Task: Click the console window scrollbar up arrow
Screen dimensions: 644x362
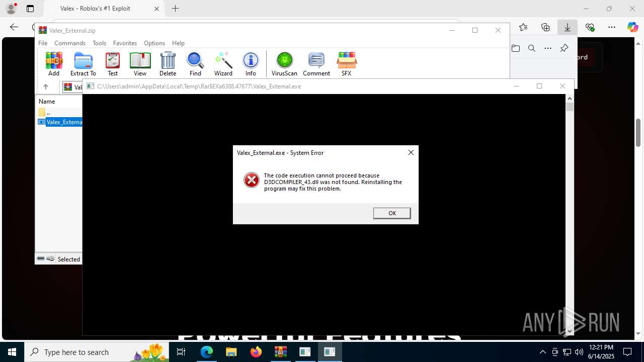Action: (570, 99)
